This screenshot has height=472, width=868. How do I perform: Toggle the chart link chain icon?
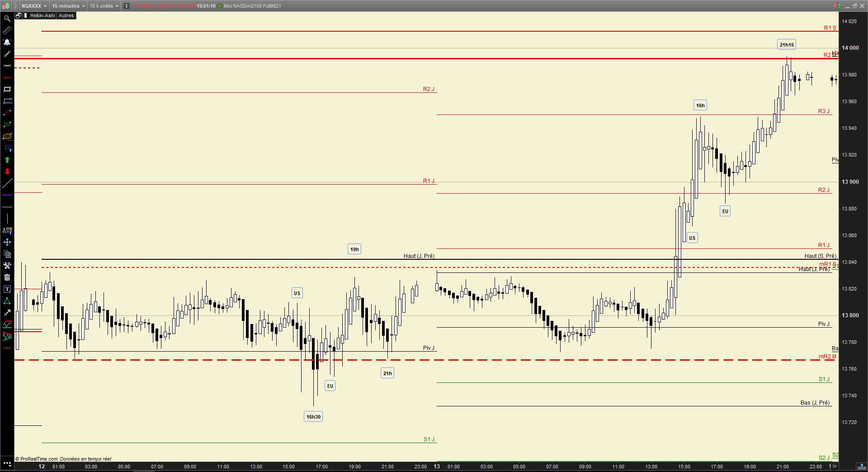coord(16,6)
